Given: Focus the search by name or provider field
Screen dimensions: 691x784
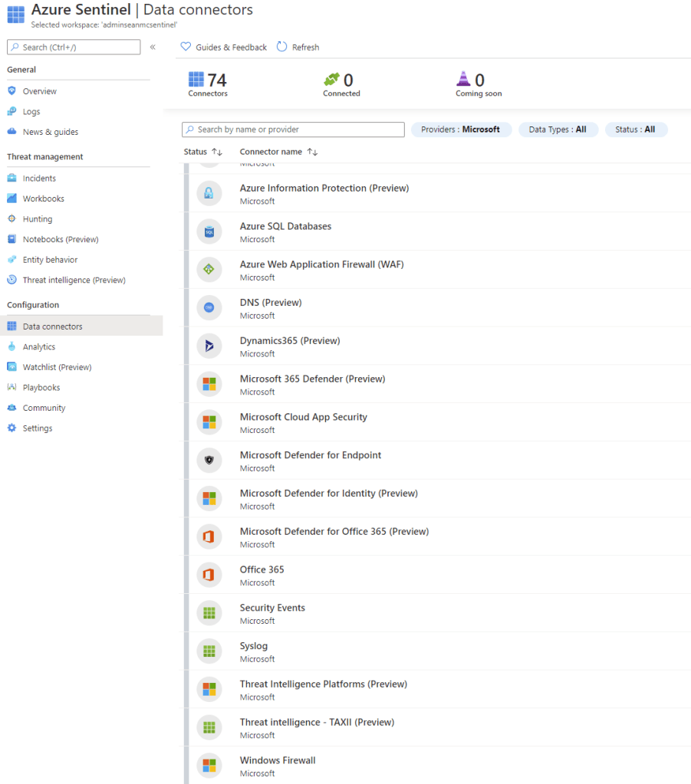Looking at the screenshot, I should 293,130.
